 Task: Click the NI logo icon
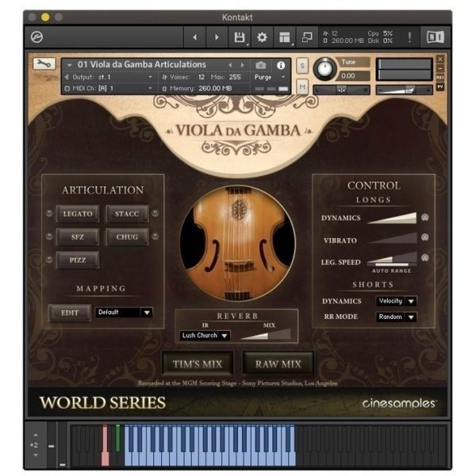pos(436,37)
